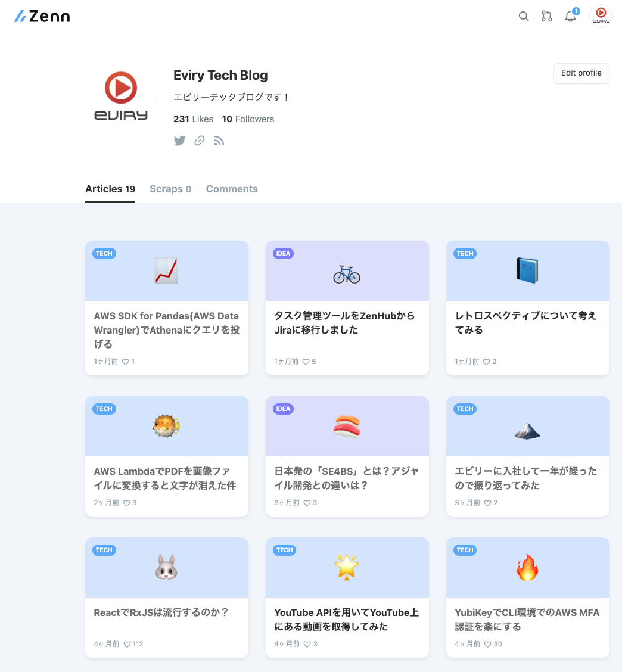Screen dimensions: 622x672
Task: Click the sushi emoji article thumbnail
Action: (x=347, y=427)
